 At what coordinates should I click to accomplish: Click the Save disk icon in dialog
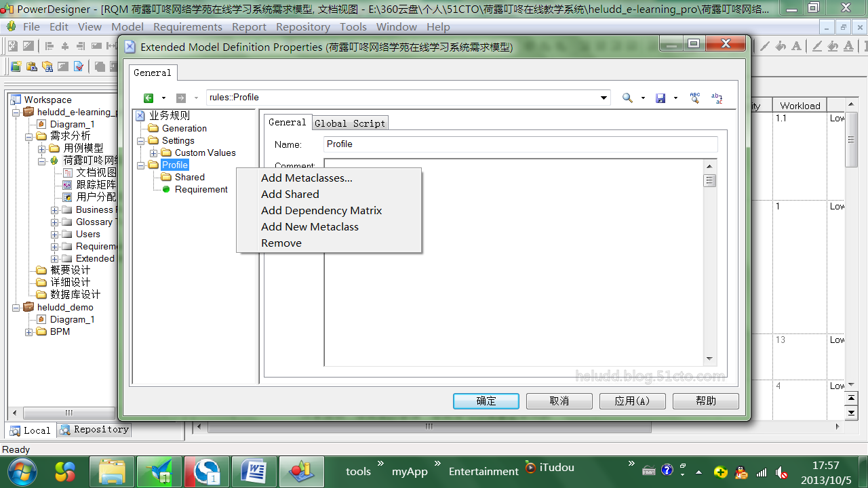(660, 98)
